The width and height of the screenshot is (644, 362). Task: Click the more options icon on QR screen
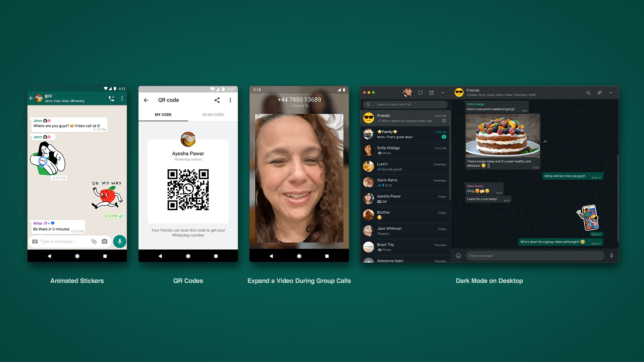[230, 100]
